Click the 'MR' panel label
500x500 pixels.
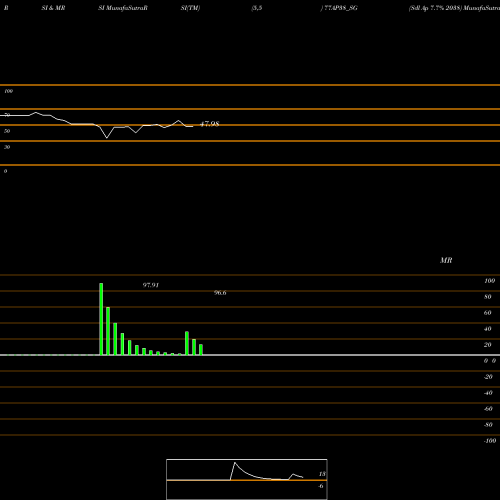[446, 260]
